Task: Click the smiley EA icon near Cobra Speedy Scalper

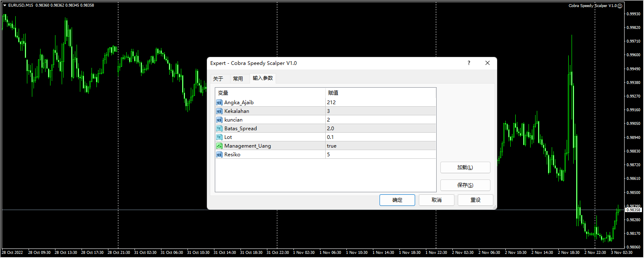Action: (620, 5)
